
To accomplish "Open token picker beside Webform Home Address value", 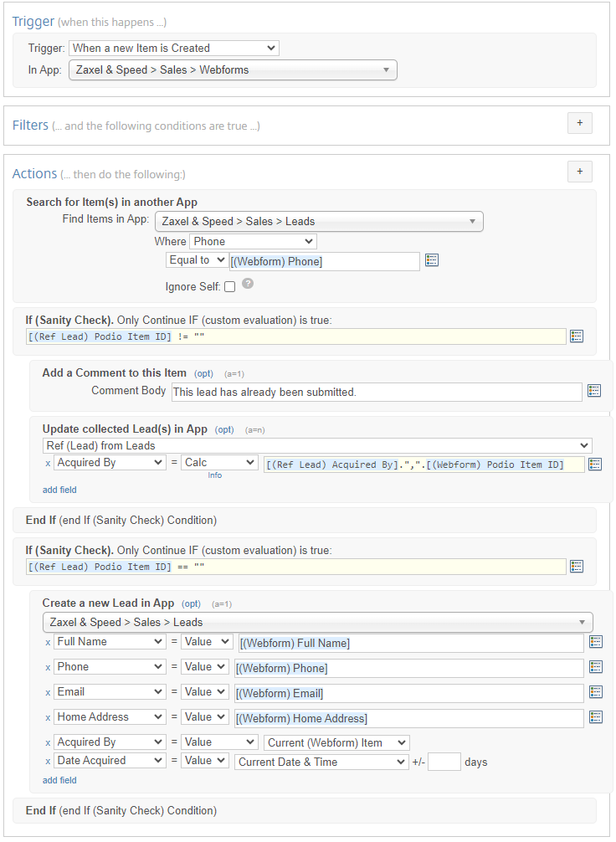I will pyautogui.click(x=596, y=717).
